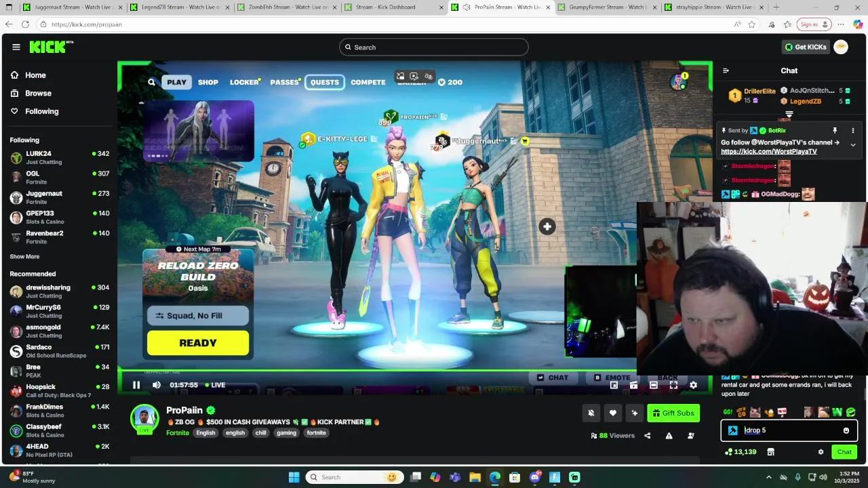Mute the stream volume
The height and width of the screenshot is (488, 868).
point(157,385)
